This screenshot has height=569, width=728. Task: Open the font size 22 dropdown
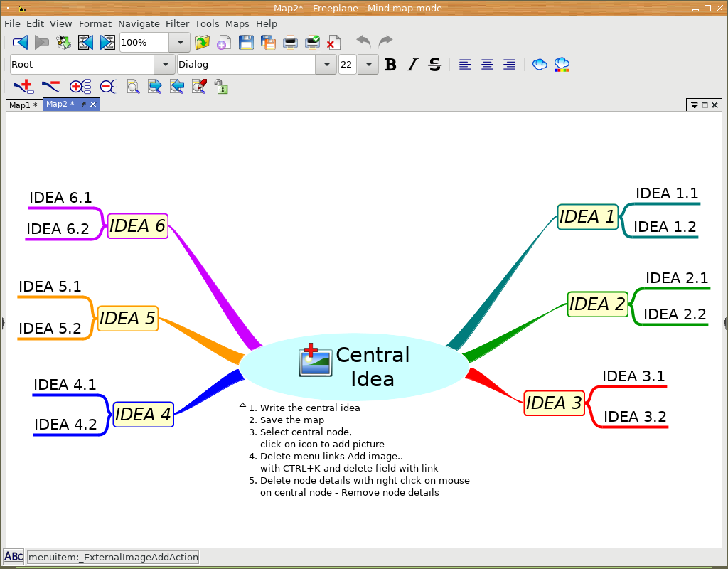[x=369, y=65]
